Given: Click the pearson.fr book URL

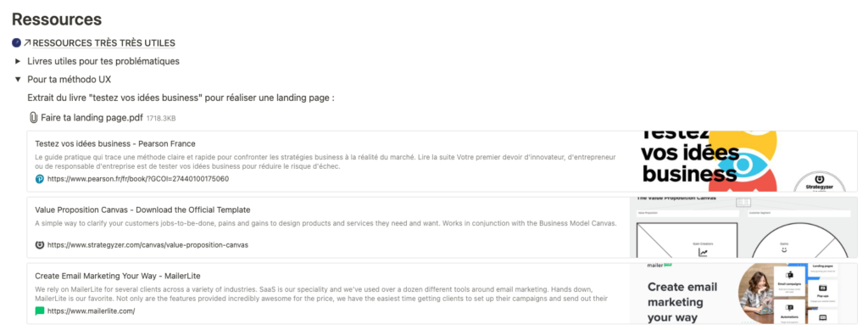Looking at the screenshot, I should 138,179.
